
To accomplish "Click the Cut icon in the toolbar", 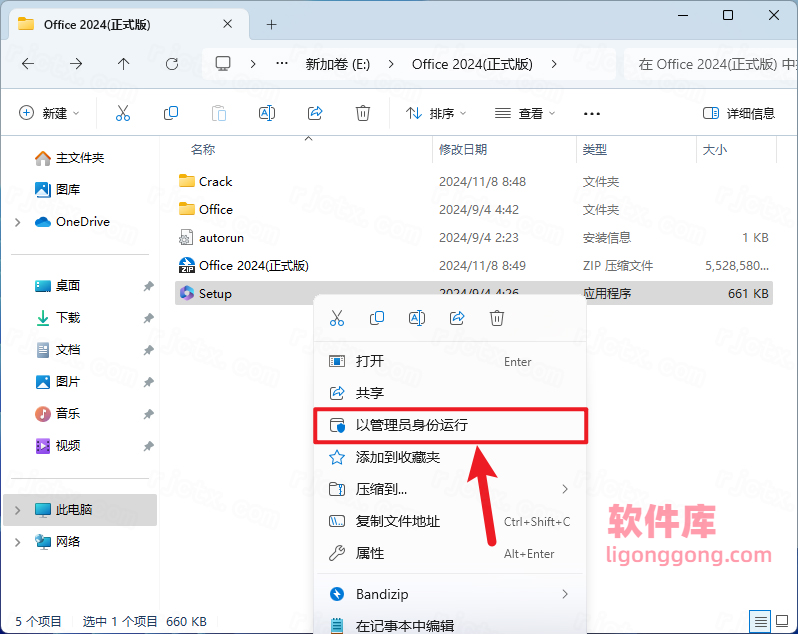I will (x=123, y=113).
